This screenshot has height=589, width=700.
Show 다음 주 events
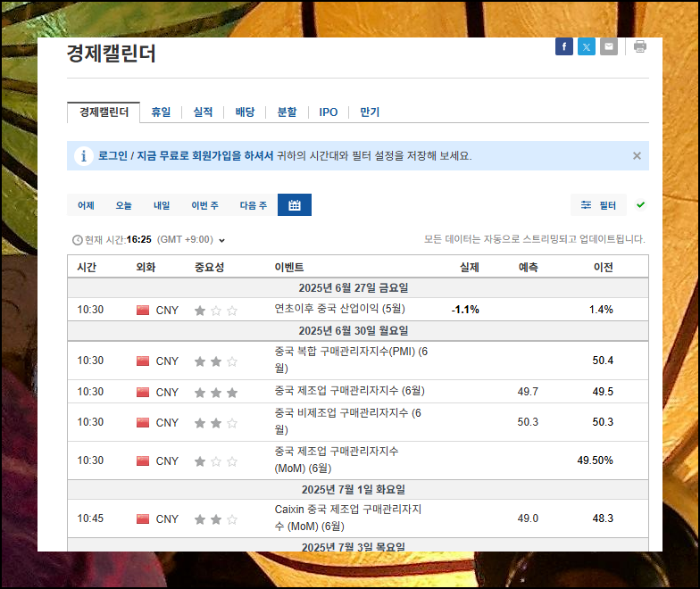[x=254, y=205]
